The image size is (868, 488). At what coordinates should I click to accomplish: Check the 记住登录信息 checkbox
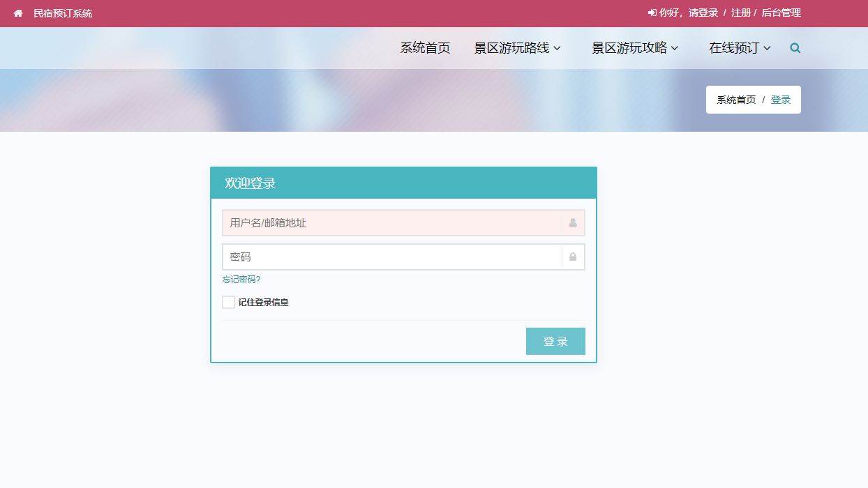[228, 301]
